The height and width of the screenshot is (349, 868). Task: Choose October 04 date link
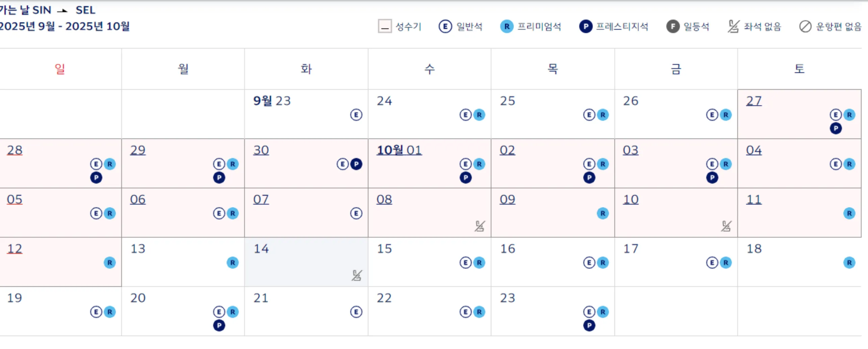754,150
